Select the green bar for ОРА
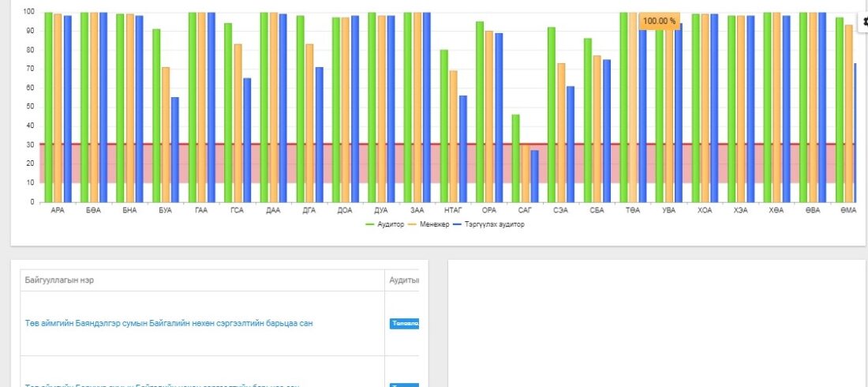 click(x=480, y=112)
